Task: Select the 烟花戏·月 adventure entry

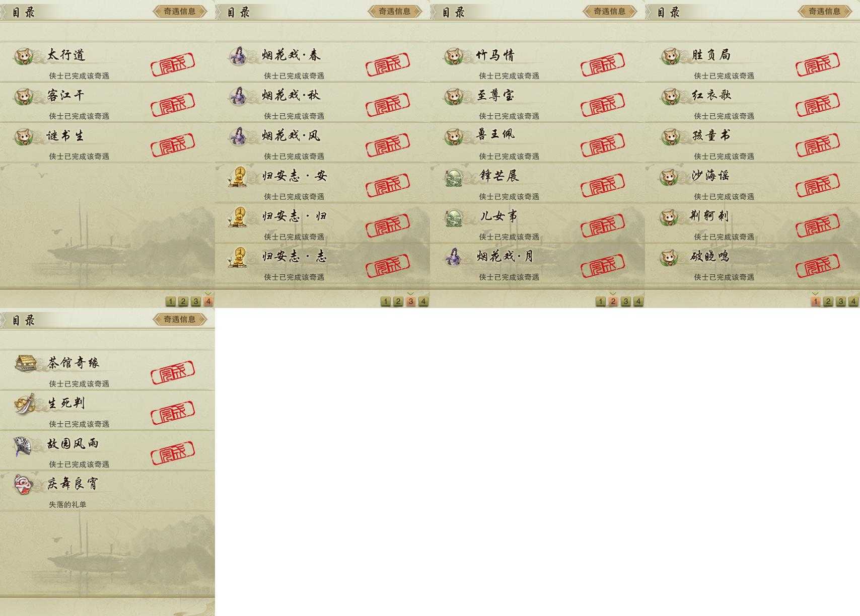Action: tap(537, 264)
